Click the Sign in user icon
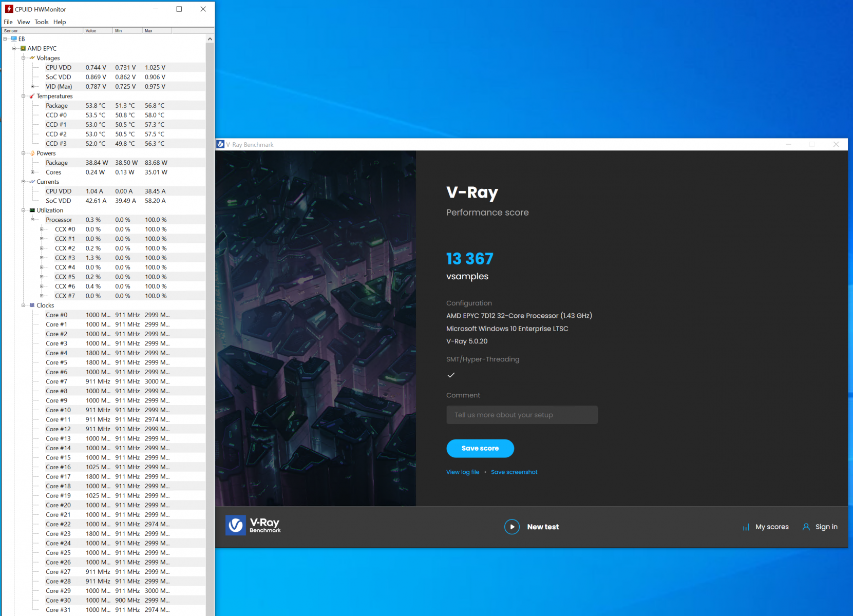Screen dimensions: 853x616 coord(806,527)
